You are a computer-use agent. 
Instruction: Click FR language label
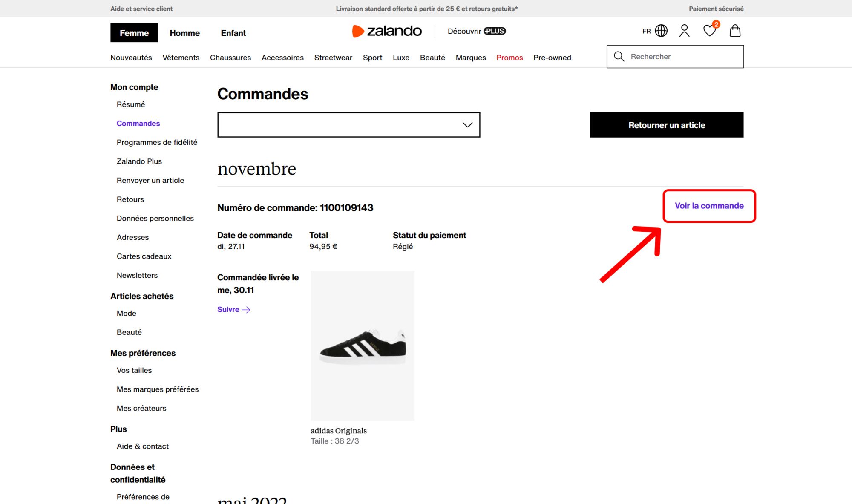(x=647, y=31)
